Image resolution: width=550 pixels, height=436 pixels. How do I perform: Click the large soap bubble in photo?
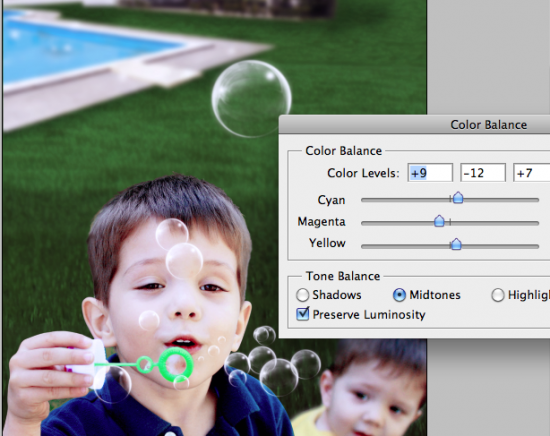click(251, 99)
